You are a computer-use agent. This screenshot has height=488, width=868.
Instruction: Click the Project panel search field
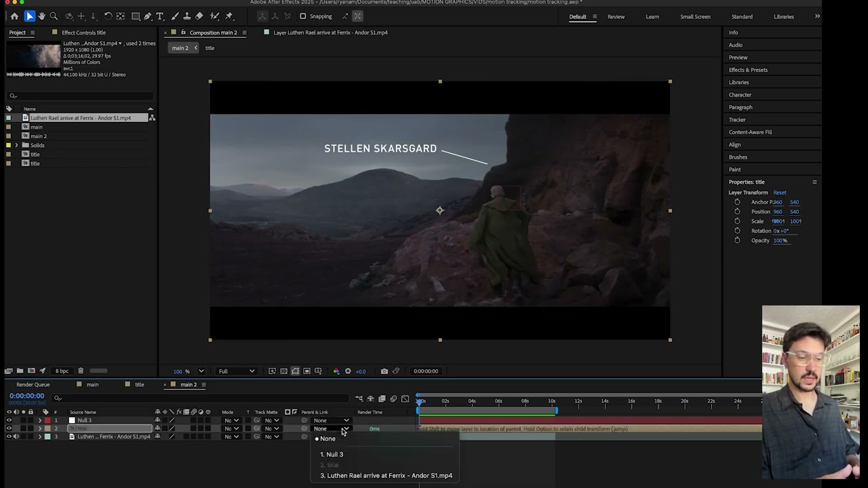pyautogui.click(x=81, y=96)
